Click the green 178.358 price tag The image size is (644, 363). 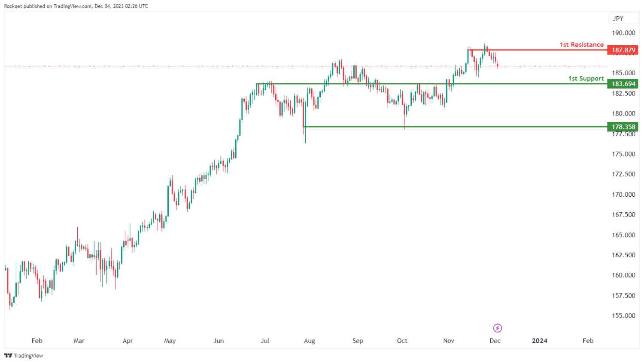tap(623, 127)
